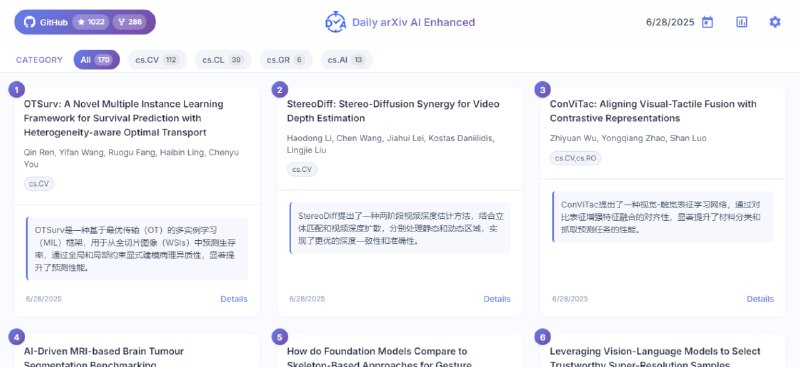The image size is (800, 367).
Task: Open the OTSurv paper title
Action: pos(123,118)
